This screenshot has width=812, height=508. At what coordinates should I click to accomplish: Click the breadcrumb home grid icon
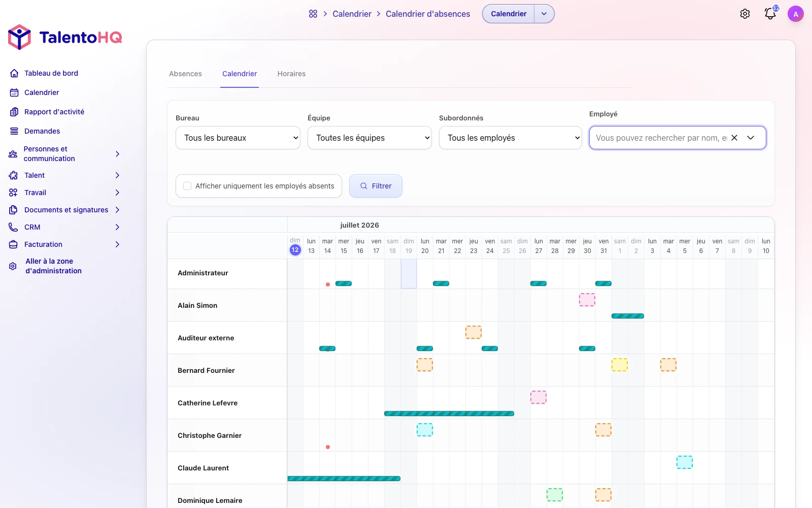313,14
